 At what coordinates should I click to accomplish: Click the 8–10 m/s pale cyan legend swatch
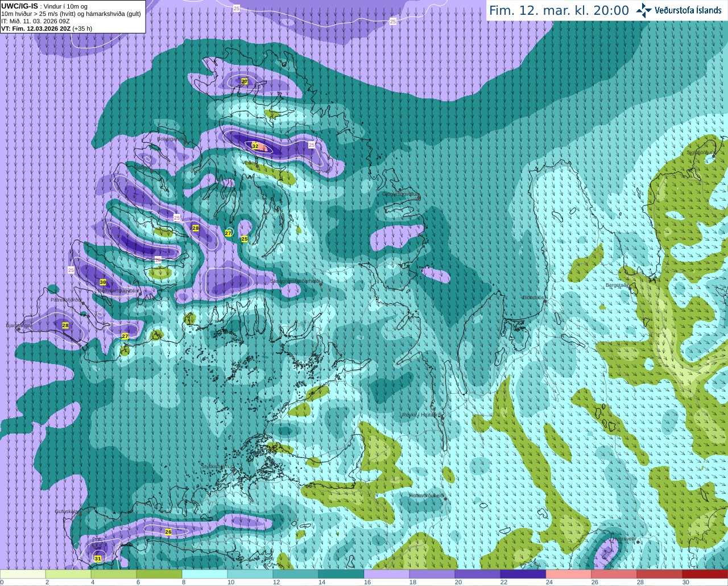click(205, 574)
